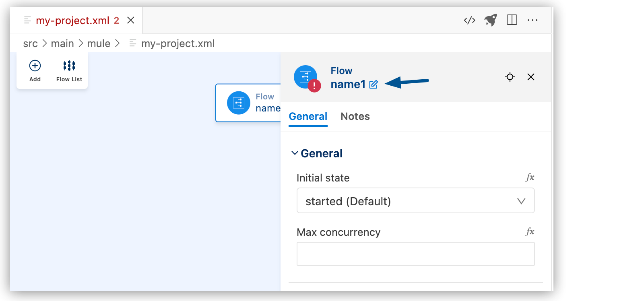644x301 pixels.
Task: Collapse the General section
Action: point(294,153)
